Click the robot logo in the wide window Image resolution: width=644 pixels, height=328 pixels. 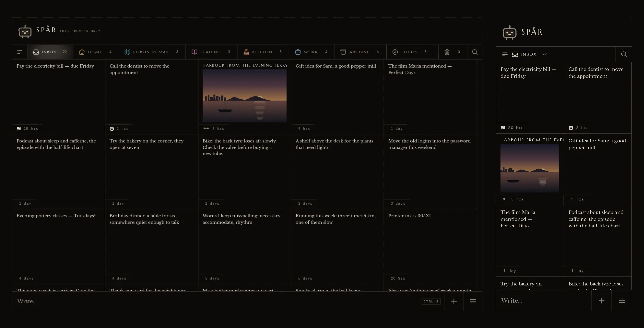coord(25,31)
